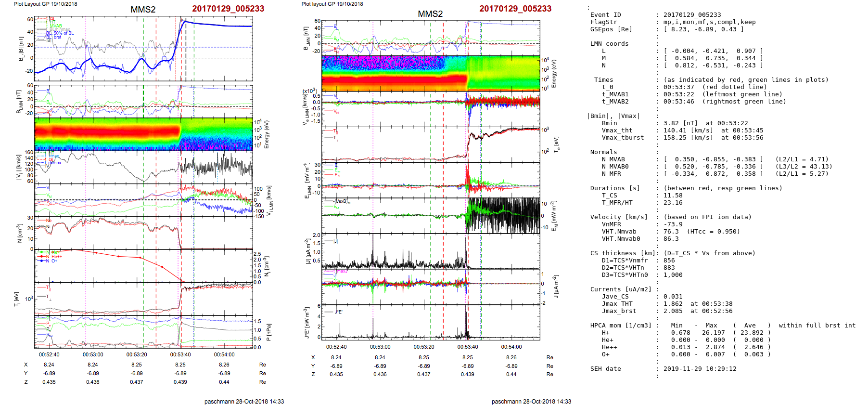This screenshot has width=868, height=405.
Task: Select the 00:53:00 time tick under the left plot
Action: click(93, 354)
